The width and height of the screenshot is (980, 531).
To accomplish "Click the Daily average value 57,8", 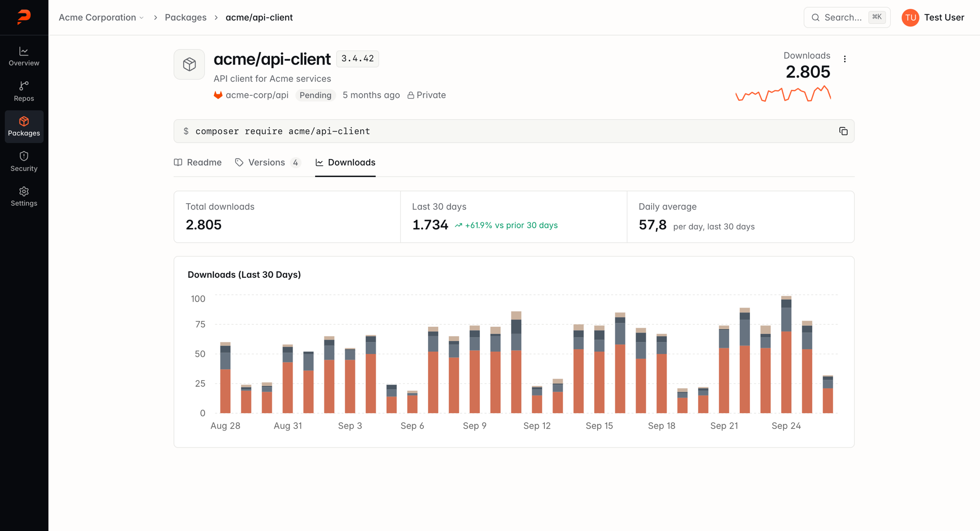I will (652, 225).
